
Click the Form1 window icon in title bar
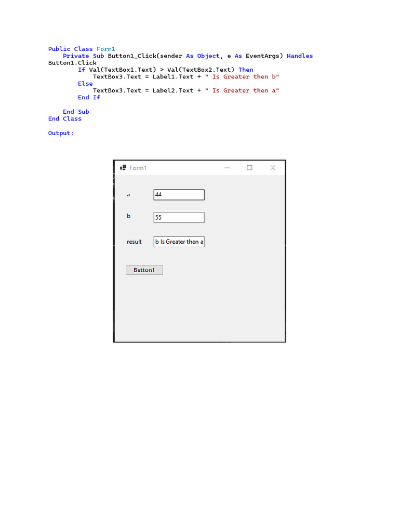(123, 168)
